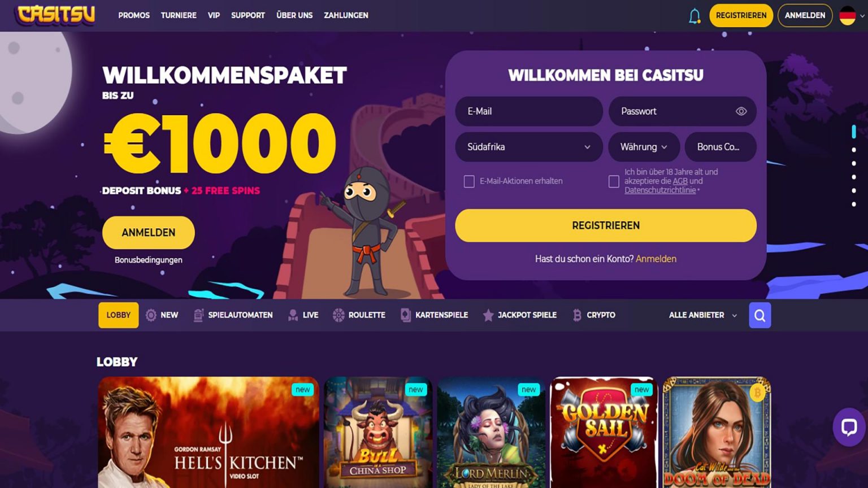Click the Casitsu logo

coord(57,15)
